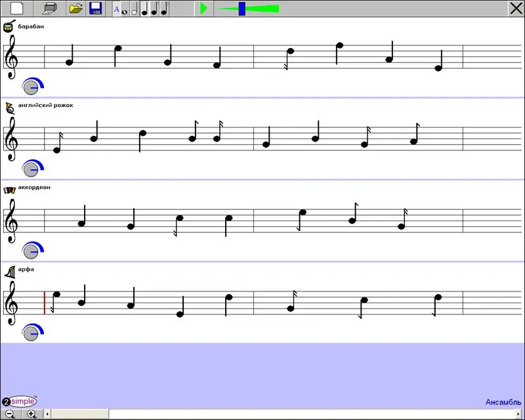Viewport: 525px width, 420px height.
Task: Click the drum instrument icon
Action: (9, 26)
